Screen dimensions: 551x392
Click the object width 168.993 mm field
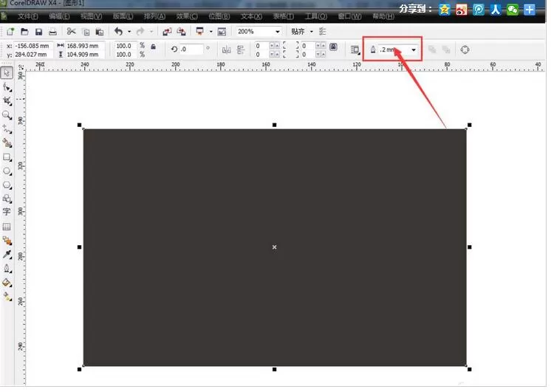84,46
